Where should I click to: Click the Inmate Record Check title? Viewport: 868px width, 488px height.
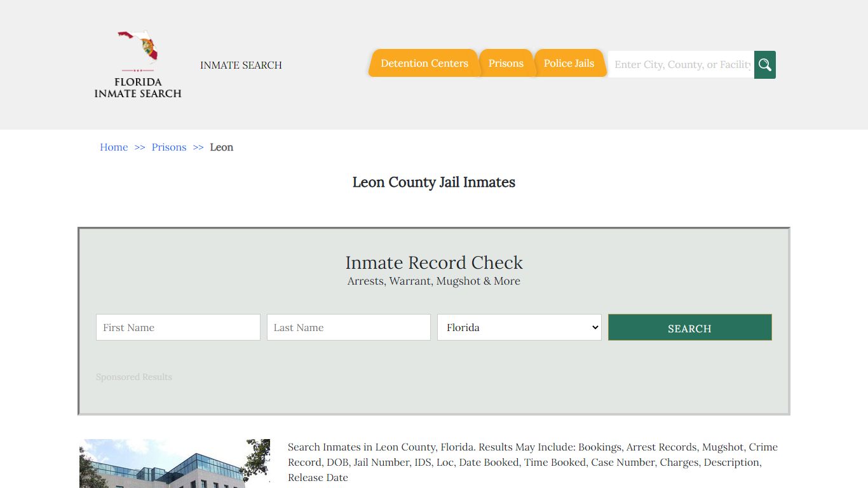434,262
